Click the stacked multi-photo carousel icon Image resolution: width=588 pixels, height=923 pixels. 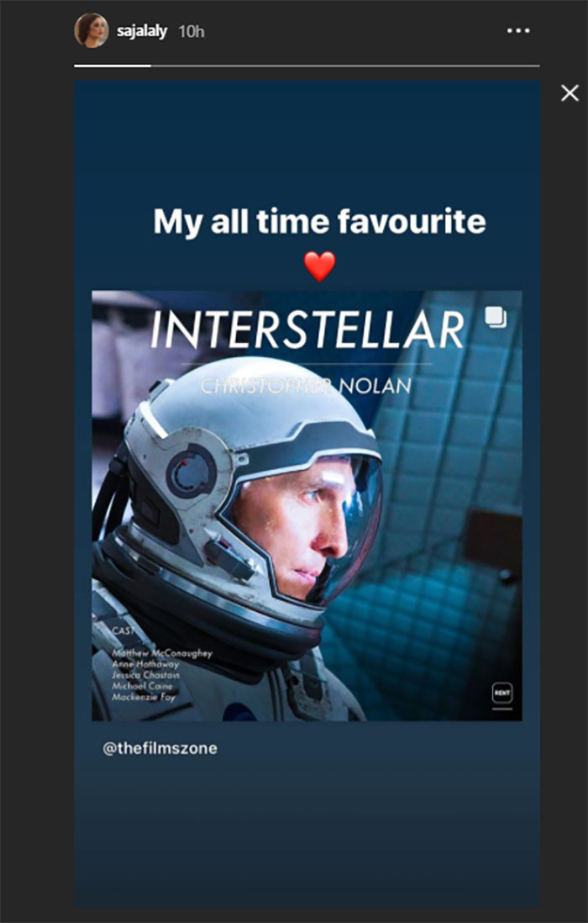click(x=496, y=317)
